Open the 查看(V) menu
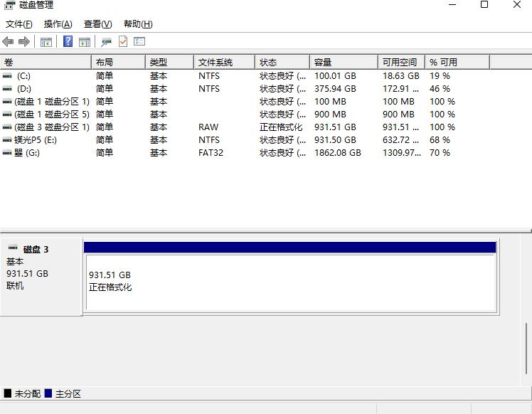The image size is (532, 414). tap(97, 24)
